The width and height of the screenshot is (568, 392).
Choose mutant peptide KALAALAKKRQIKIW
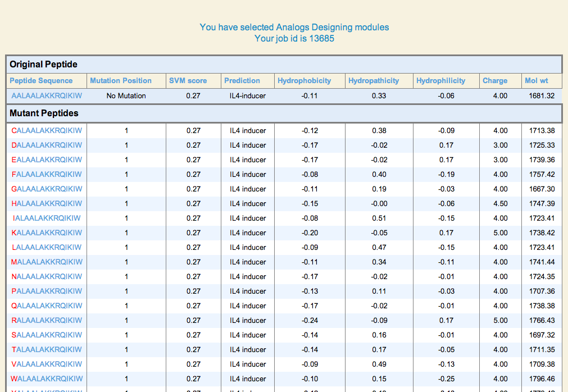click(47, 233)
